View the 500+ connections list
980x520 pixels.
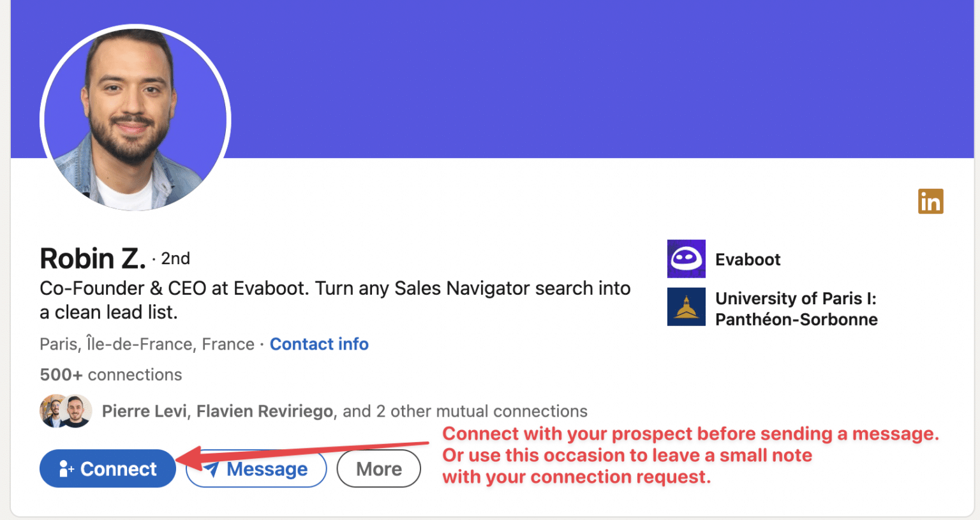point(110,375)
